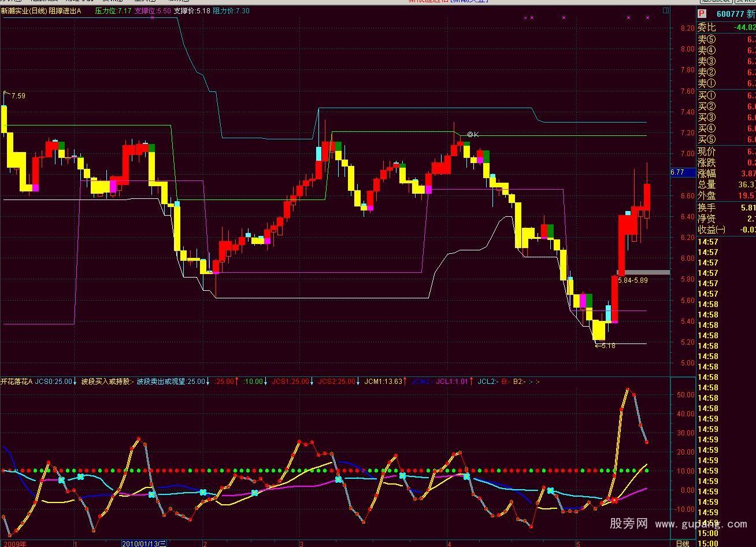Click the JCM1:13.63 indicator value
Viewport: 756px width, 547px height.
coord(383,382)
